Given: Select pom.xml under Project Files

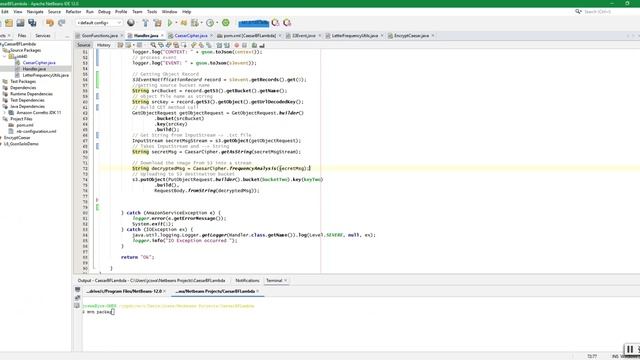Looking at the screenshot, I should (x=25, y=125).
